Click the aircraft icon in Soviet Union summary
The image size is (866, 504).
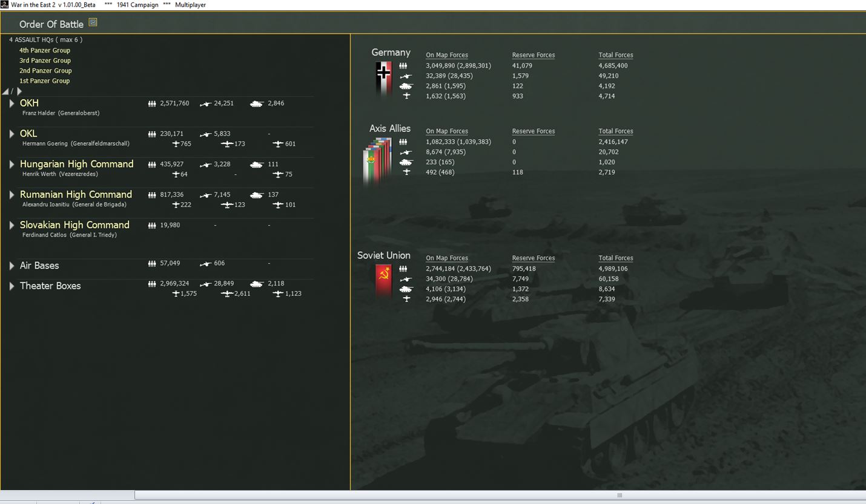[x=406, y=299]
